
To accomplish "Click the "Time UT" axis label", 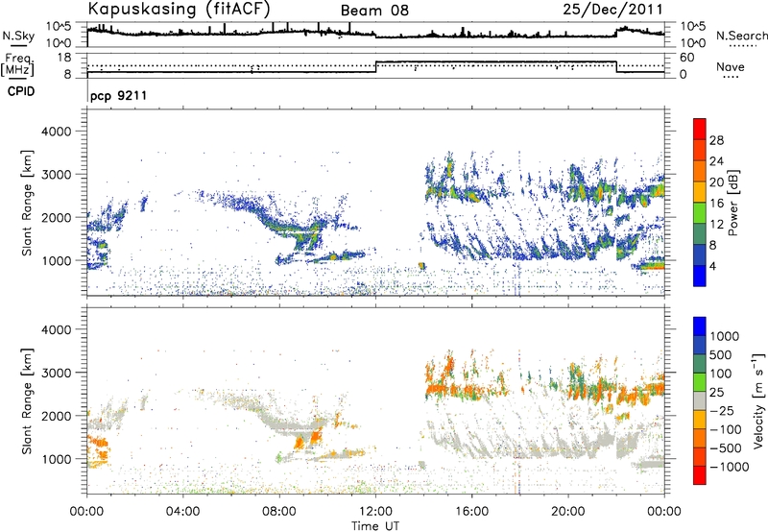I will (375, 525).
